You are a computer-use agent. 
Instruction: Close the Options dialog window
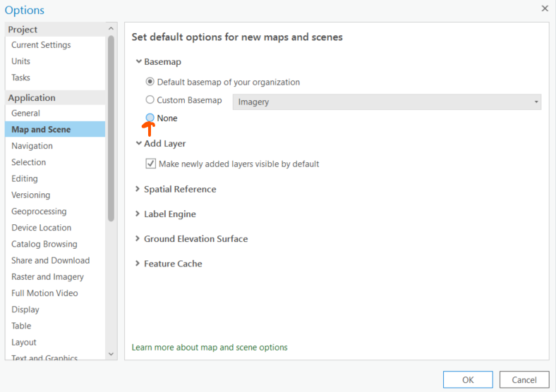[x=544, y=8]
